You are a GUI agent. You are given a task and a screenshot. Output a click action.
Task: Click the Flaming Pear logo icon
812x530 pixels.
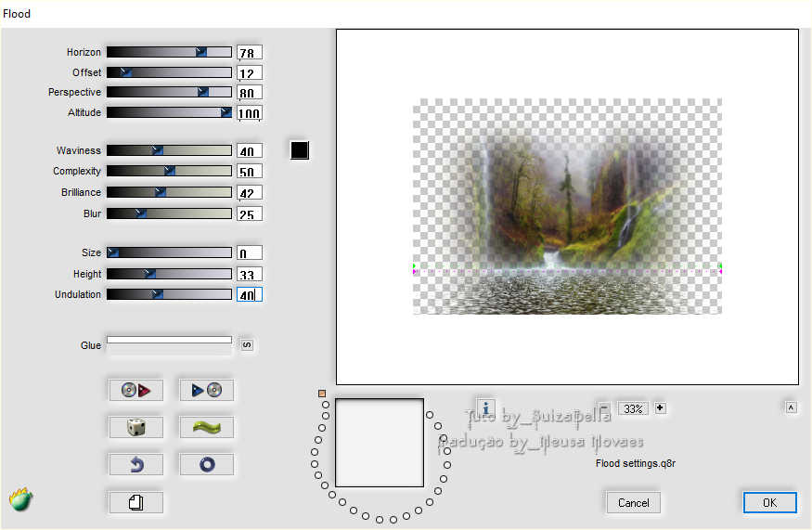click(x=20, y=499)
